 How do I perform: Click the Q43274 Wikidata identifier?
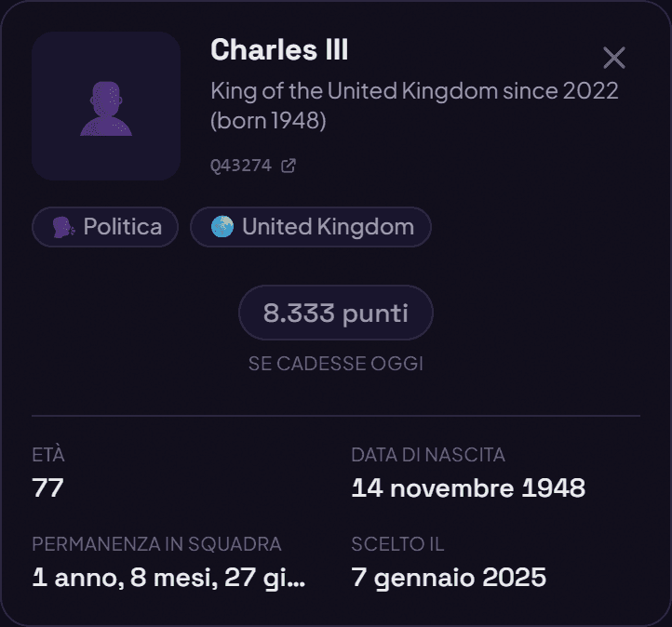(x=241, y=166)
